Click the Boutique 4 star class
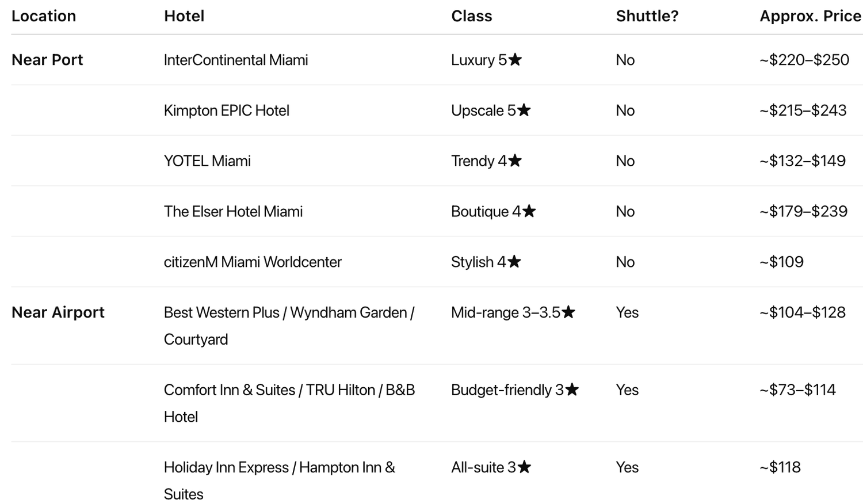 [494, 212]
